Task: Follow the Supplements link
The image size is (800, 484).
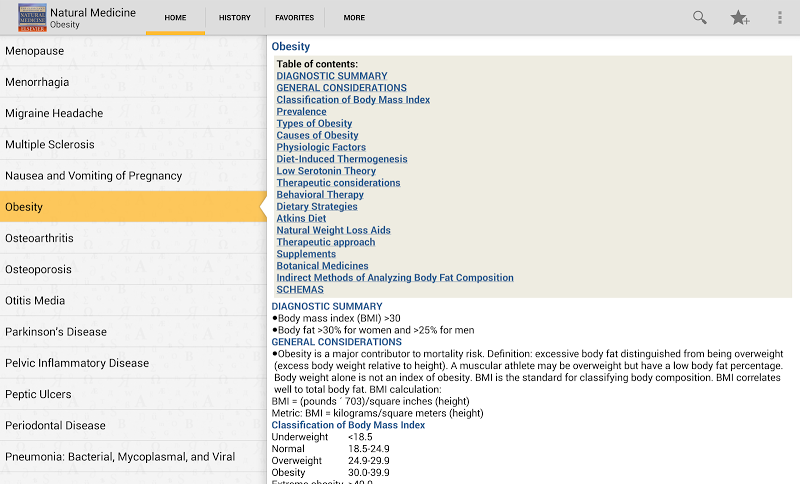Action: (306, 254)
